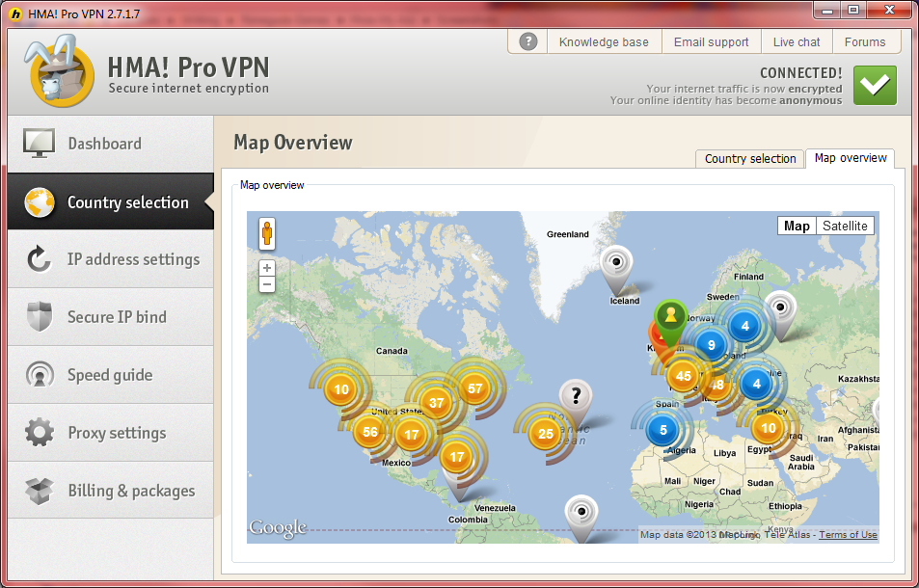Image resolution: width=919 pixels, height=588 pixels.
Task: Open the map Terms of Use
Action: pyautogui.click(x=848, y=535)
